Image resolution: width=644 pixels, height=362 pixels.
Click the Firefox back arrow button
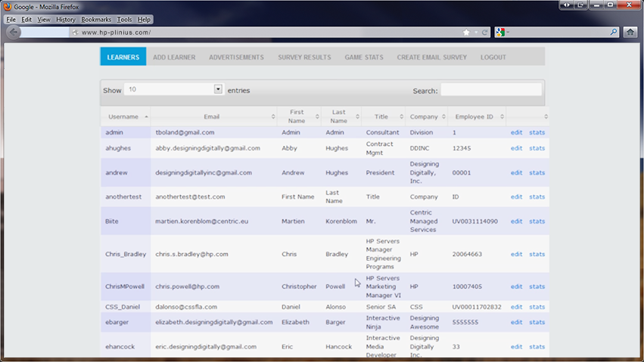14,32
